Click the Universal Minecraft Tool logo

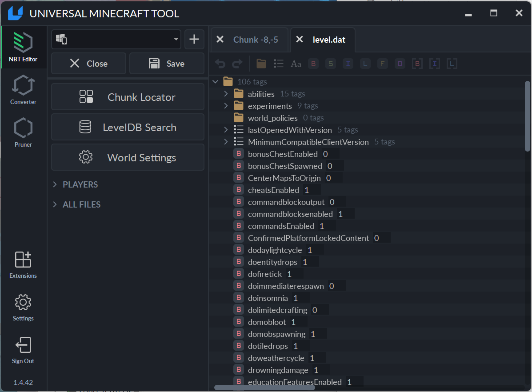pyautogui.click(x=15, y=13)
